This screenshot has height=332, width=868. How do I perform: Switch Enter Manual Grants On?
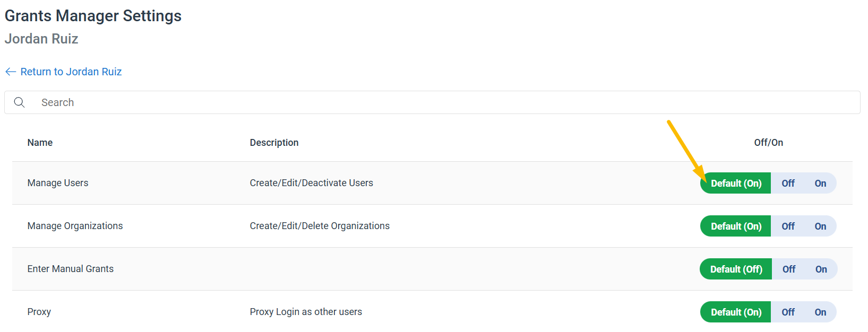coord(821,269)
